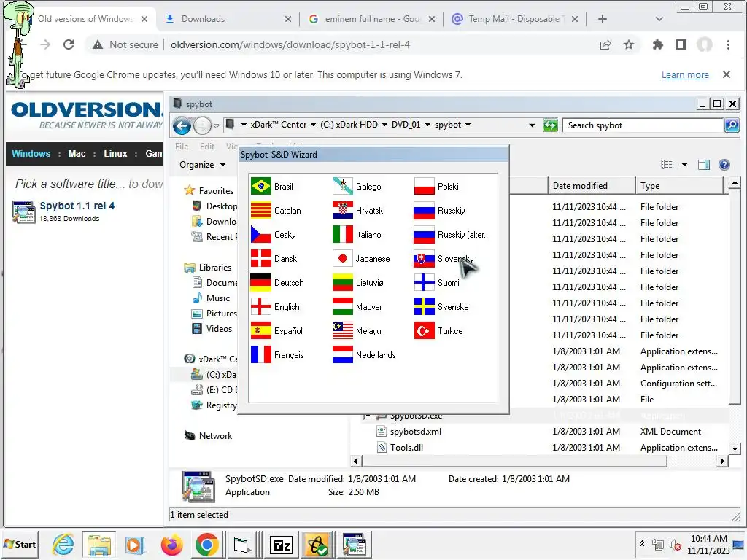Viewport: 747px width, 560px height.
Task: Select the Deutsch flag icon
Action: pos(260,282)
